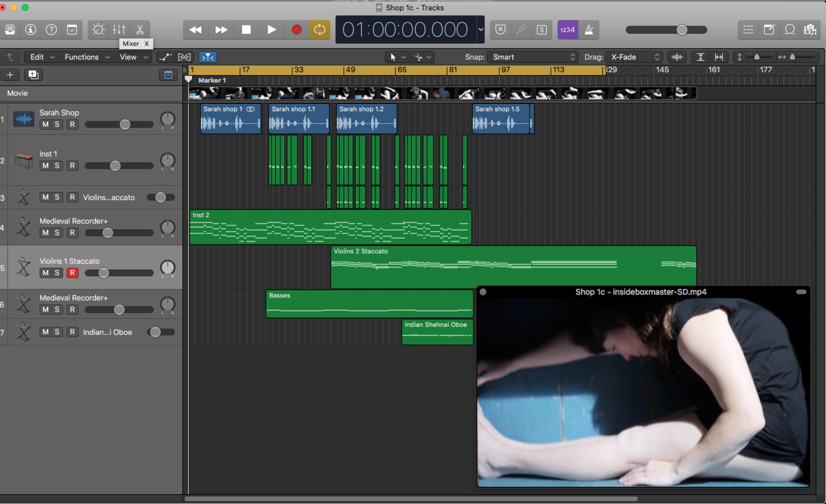Open Smart Controls dial icon
This screenshot has height=504, width=826.
point(98,30)
